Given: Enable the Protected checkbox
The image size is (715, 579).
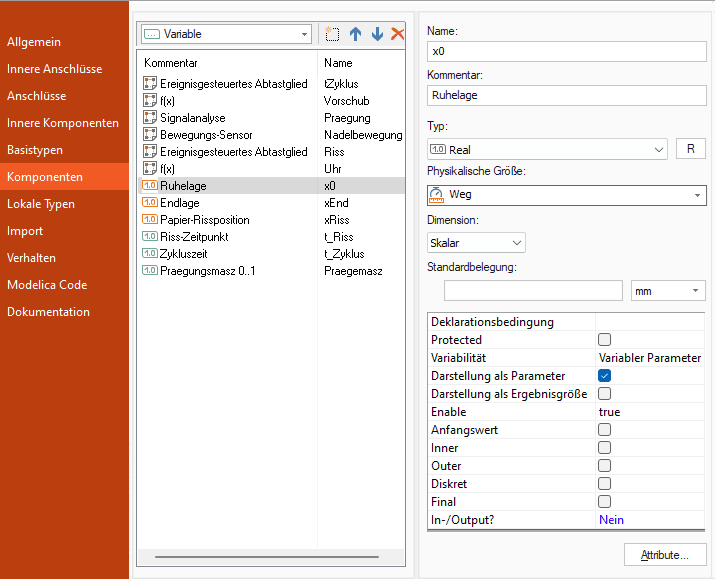Looking at the screenshot, I should [604, 340].
